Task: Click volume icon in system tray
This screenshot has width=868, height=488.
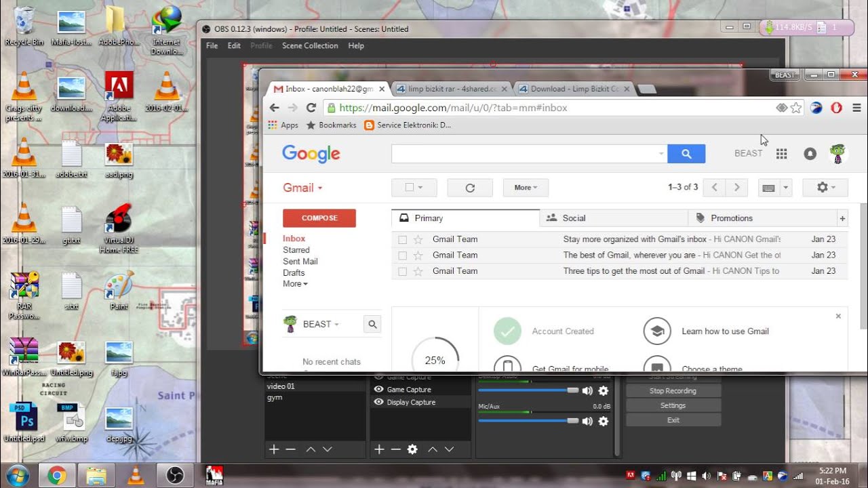Action: (706, 476)
